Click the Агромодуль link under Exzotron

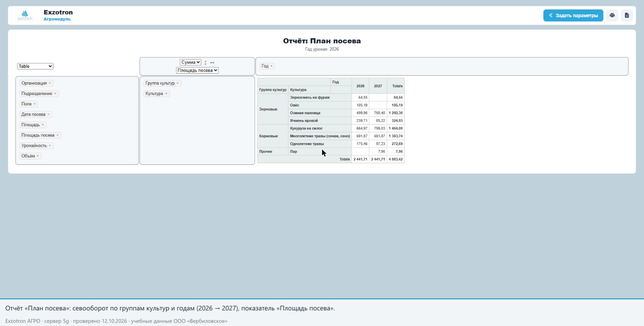(57, 19)
